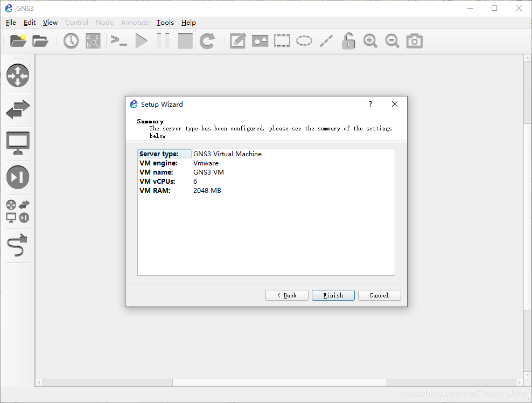This screenshot has height=403, width=532.
Task: Cancel the Setup Wizard
Action: coord(379,295)
